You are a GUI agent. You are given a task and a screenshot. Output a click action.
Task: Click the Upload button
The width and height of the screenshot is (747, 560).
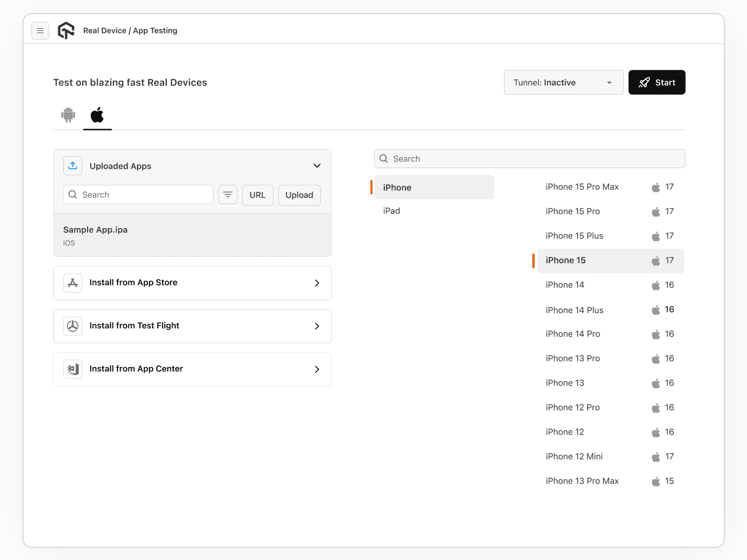299,195
